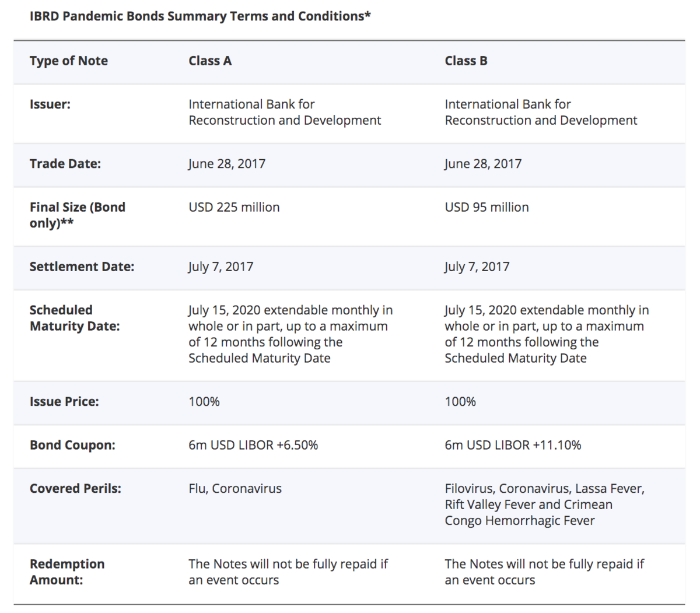Click the USD 225 million value
Viewport: 700px width, 613px height.
click(x=234, y=207)
